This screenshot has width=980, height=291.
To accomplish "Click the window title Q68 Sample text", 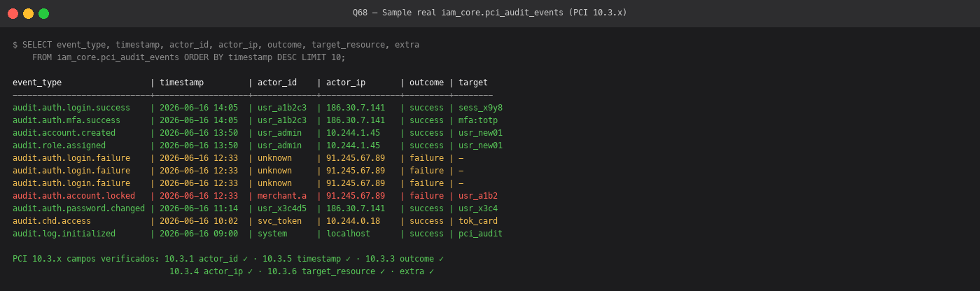I will 490,13.
